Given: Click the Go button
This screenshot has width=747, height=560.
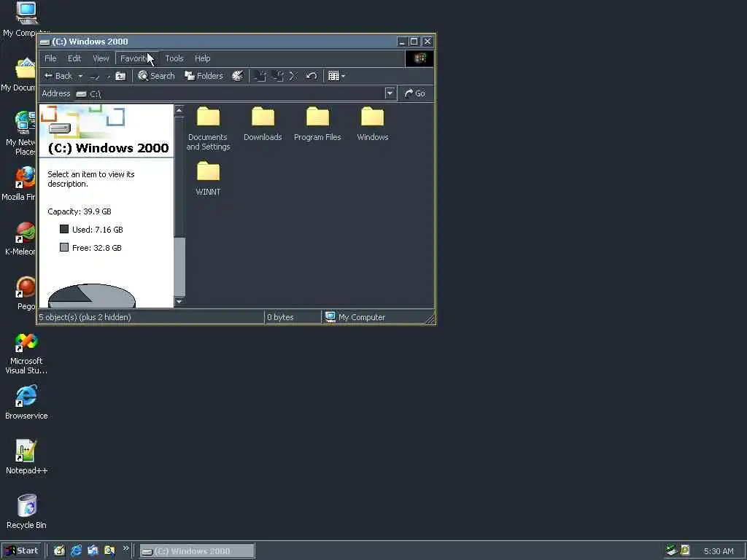Looking at the screenshot, I should point(415,94).
